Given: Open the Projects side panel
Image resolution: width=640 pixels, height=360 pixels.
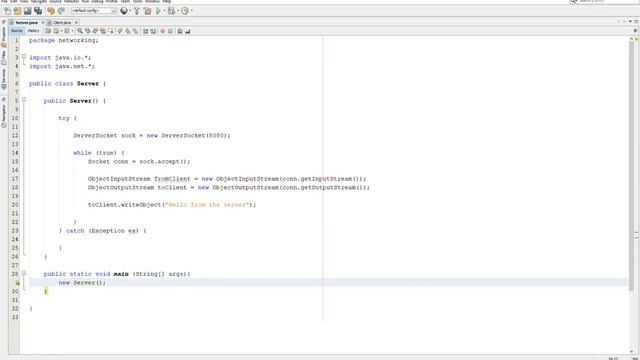Looking at the screenshot, I should (4, 37).
